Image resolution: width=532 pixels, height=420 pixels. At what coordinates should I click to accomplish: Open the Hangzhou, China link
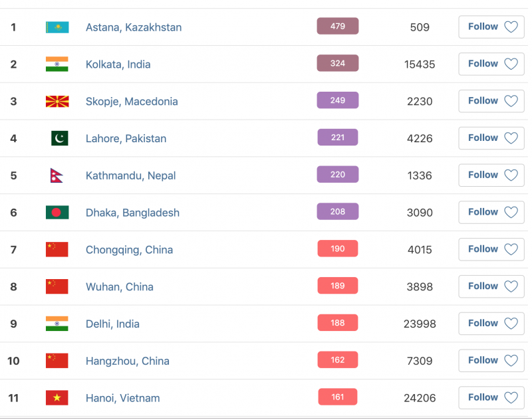127,361
